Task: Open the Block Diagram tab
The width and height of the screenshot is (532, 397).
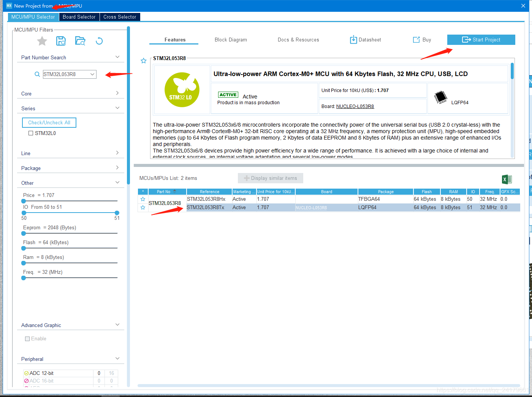Action: click(231, 40)
